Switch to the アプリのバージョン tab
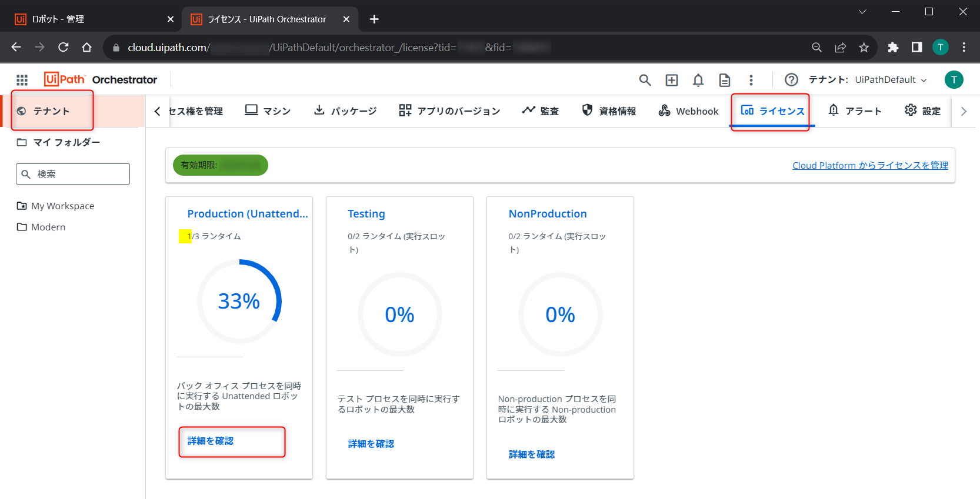The width and height of the screenshot is (980, 499). pos(449,110)
